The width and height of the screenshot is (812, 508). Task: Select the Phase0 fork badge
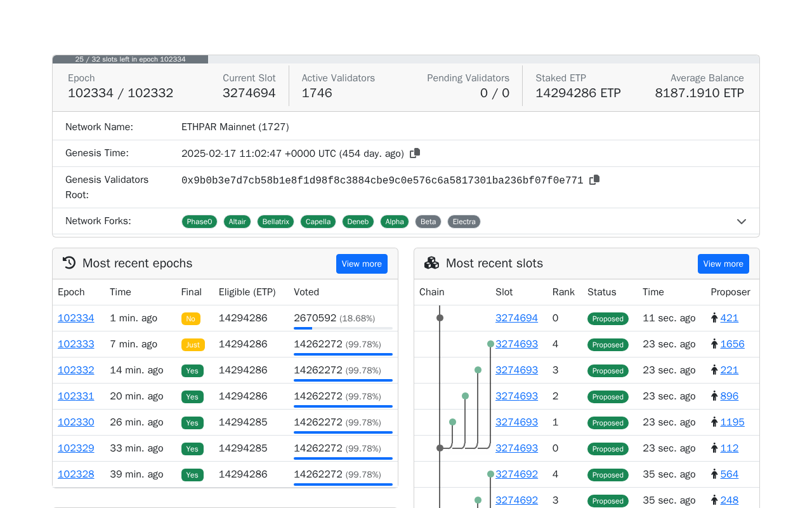tap(199, 222)
